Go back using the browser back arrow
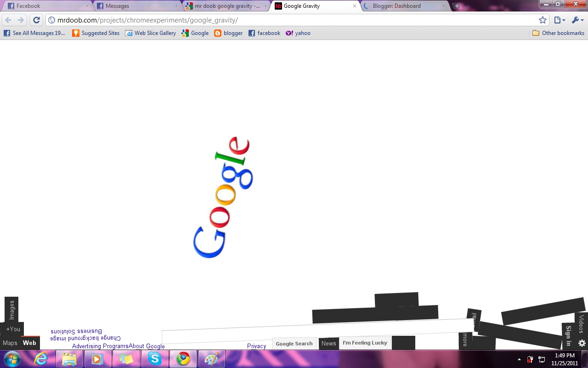The image size is (588, 368). pyautogui.click(x=8, y=20)
